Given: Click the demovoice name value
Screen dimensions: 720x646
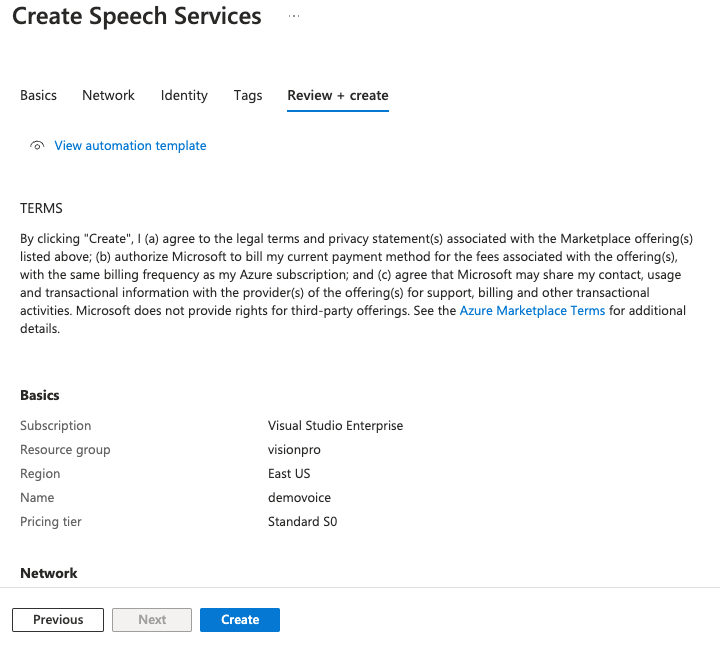Looking at the screenshot, I should tap(299, 498).
